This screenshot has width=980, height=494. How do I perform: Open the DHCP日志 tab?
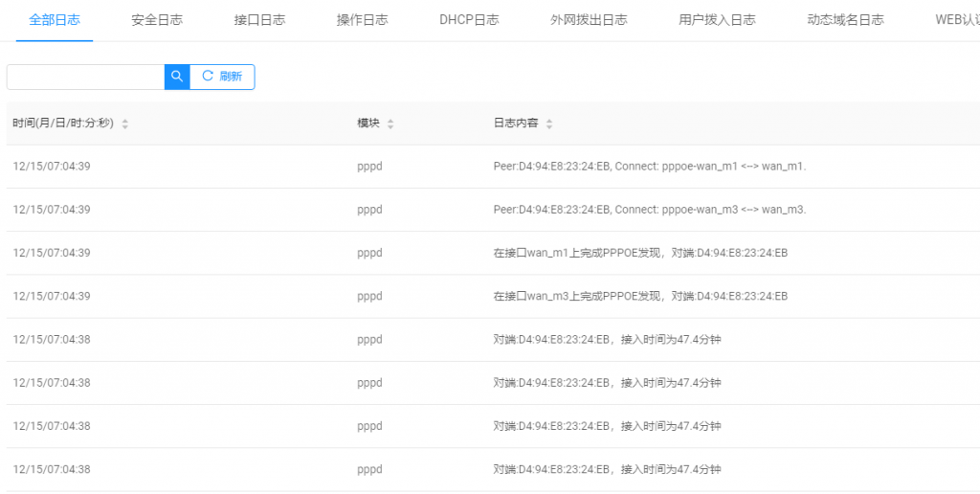click(x=469, y=19)
